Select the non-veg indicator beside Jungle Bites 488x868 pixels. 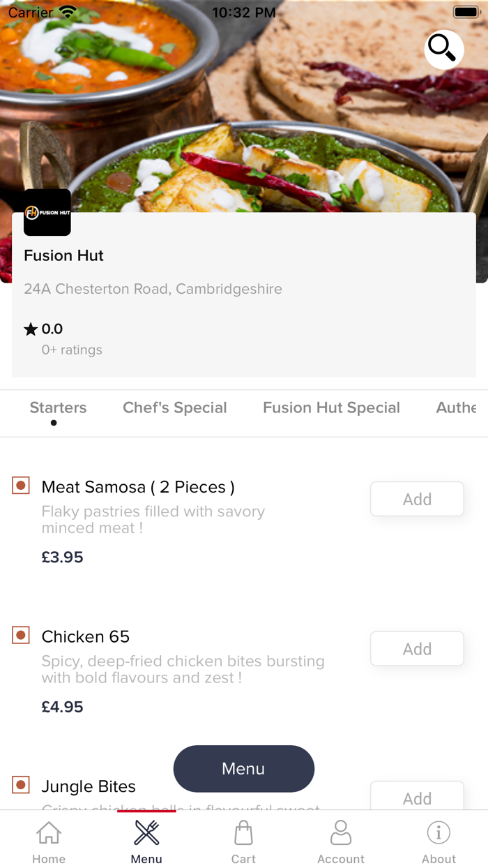coord(20,784)
